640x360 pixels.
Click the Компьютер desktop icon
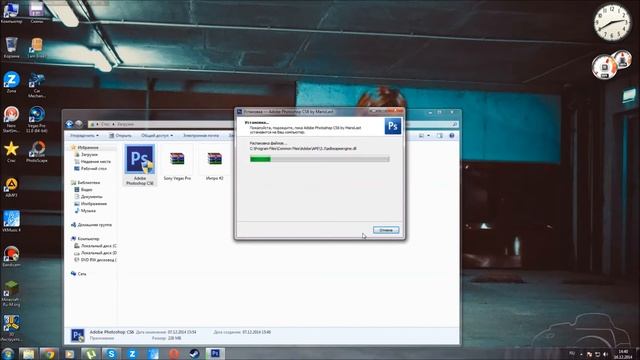11,12
